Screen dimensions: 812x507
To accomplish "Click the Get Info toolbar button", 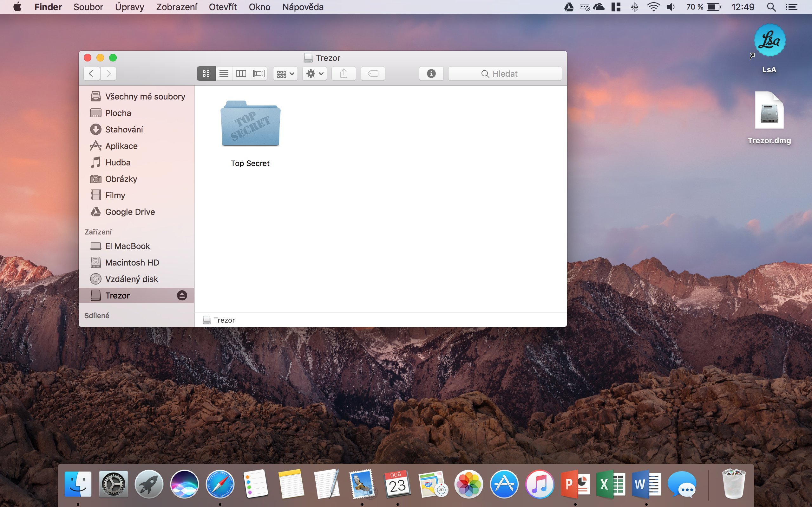I will pos(431,74).
